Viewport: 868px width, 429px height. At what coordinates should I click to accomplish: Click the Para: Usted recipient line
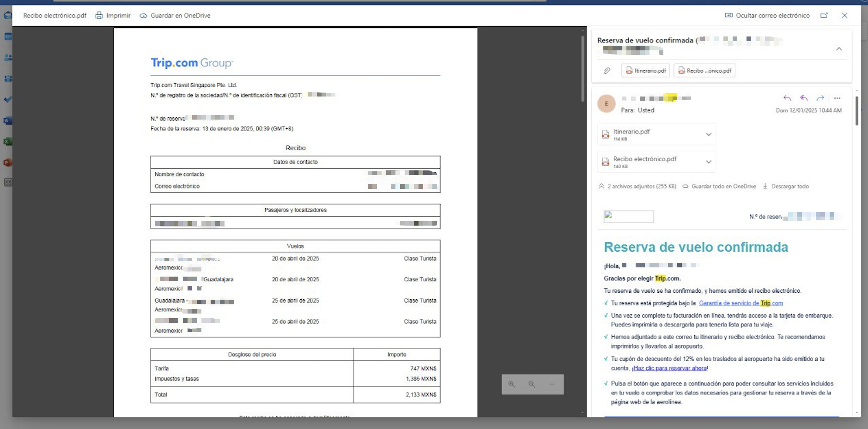(x=637, y=110)
